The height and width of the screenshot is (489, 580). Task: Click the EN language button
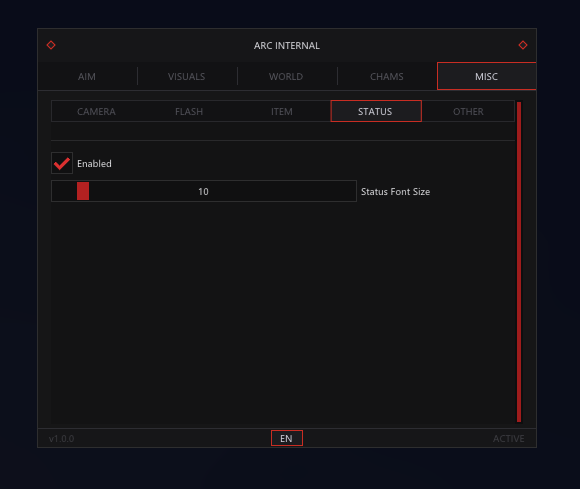click(287, 438)
